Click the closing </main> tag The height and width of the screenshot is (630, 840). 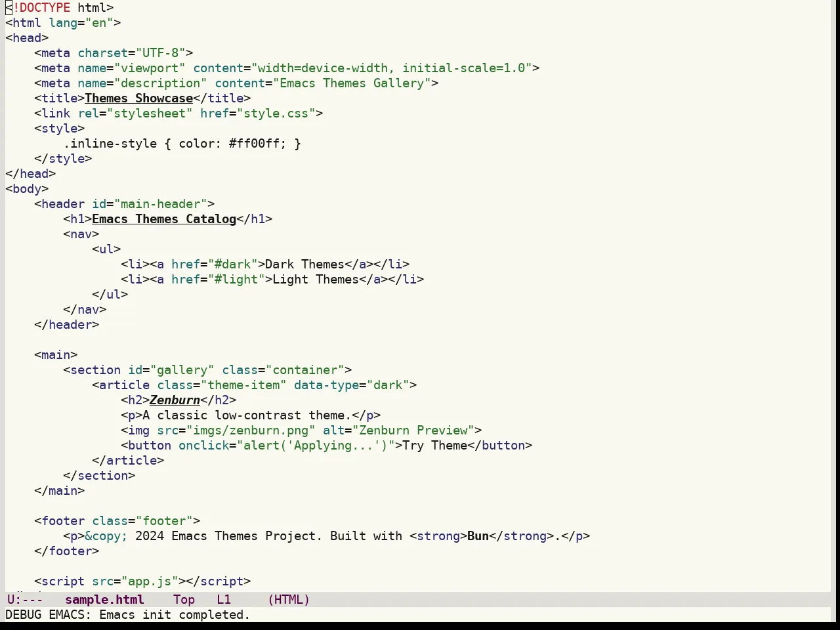60,491
